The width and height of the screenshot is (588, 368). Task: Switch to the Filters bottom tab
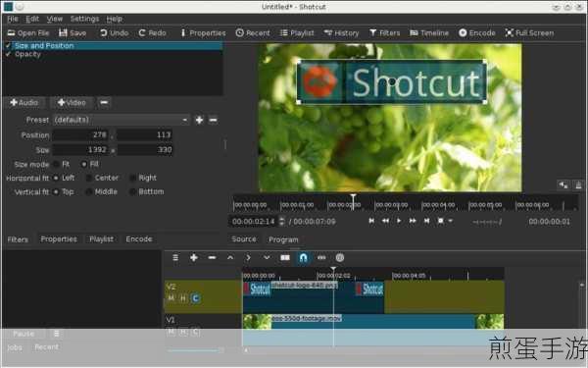click(x=18, y=239)
